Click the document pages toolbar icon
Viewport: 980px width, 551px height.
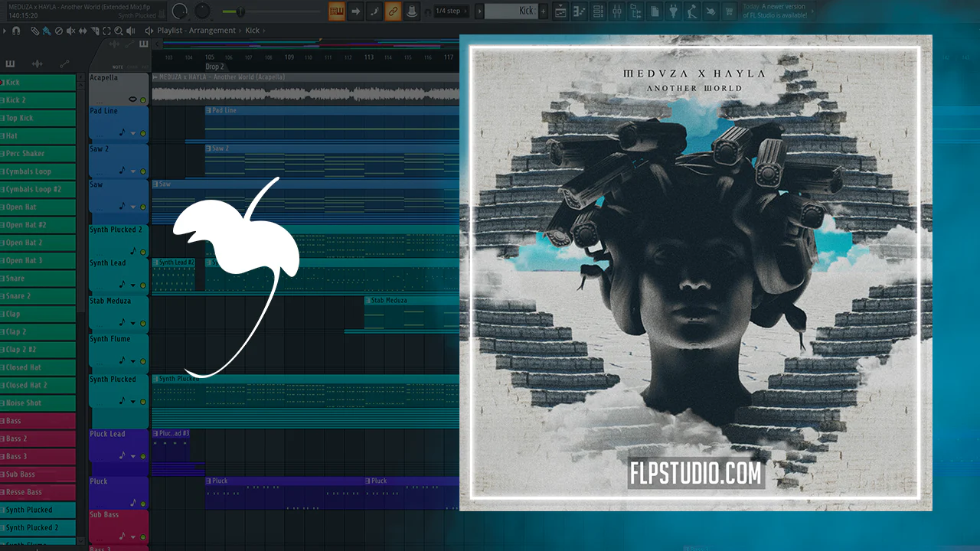[x=654, y=11]
